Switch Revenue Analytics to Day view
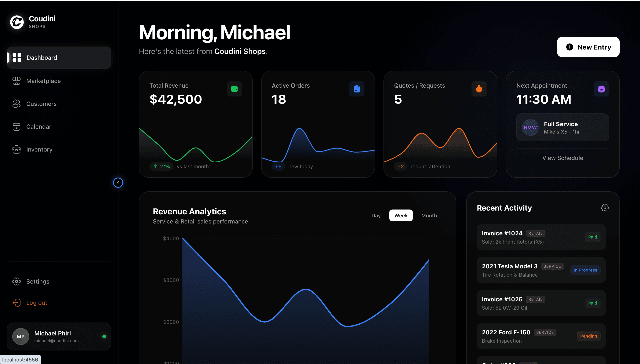The width and height of the screenshot is (640, 364). point(376,215)
